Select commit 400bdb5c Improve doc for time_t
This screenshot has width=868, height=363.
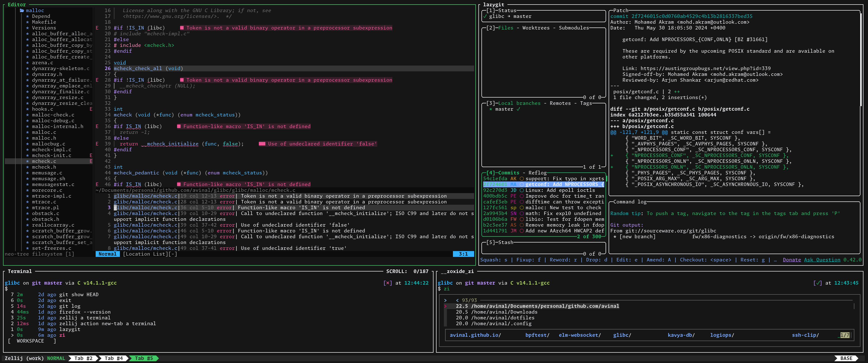click(544, 196)
